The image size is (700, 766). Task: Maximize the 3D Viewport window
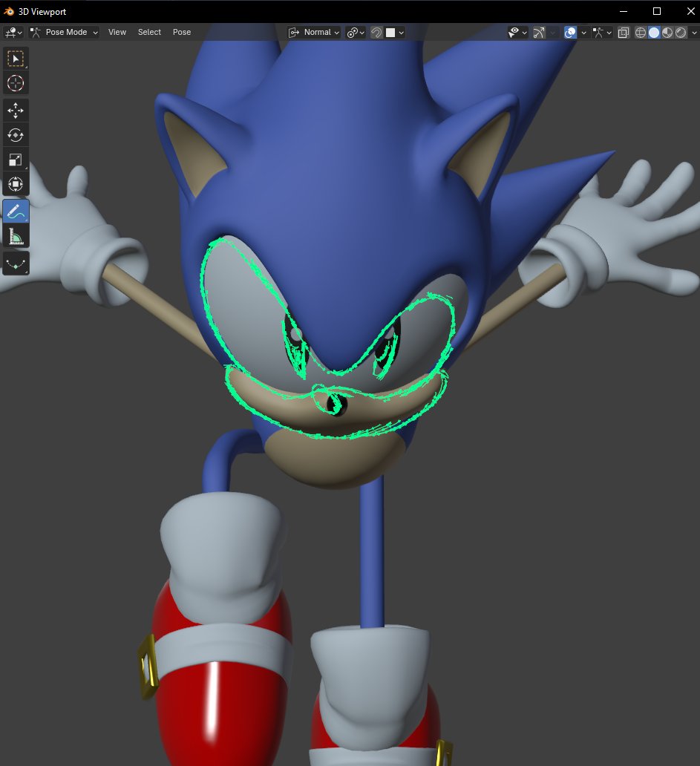click(x=657, y=11)
